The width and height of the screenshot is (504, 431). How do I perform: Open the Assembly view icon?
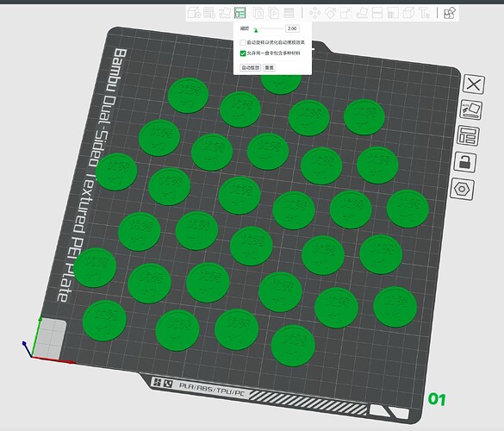tap(450, 13)
